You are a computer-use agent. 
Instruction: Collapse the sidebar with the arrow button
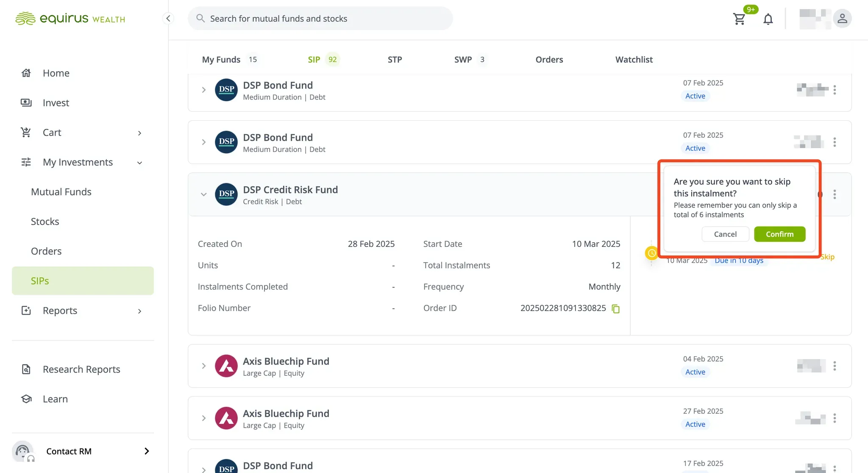pos(168,18)
